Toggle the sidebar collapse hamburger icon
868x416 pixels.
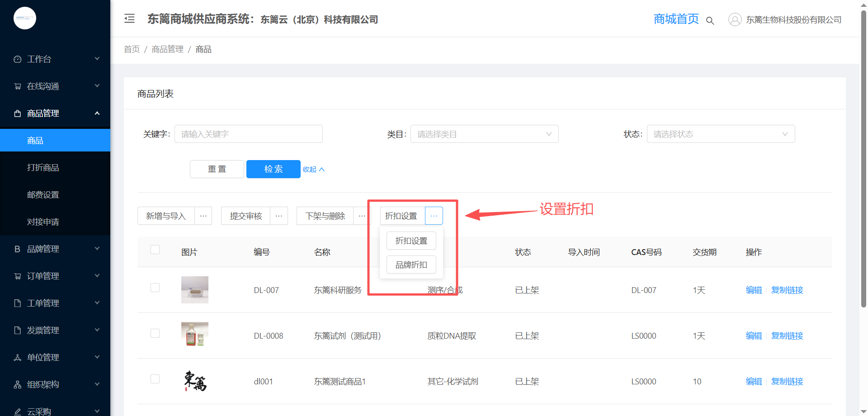(130, 19)
